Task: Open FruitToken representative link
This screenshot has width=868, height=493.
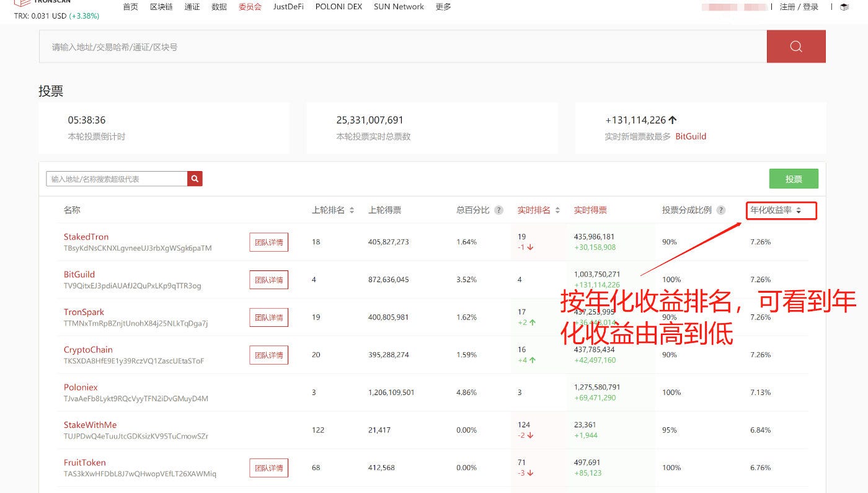Action: (85, 463)
